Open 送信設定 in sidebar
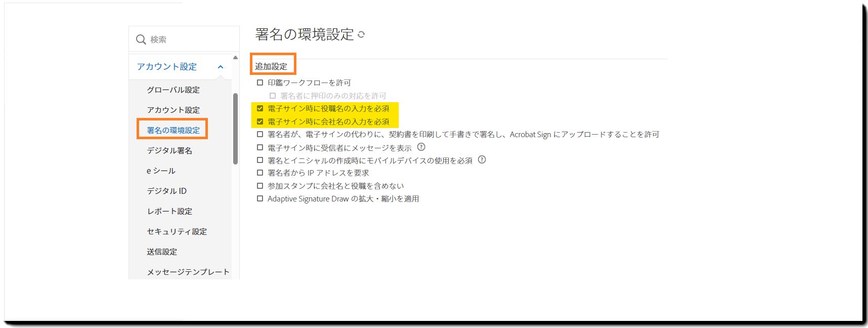The image size is (868, 328). (162, 252)
